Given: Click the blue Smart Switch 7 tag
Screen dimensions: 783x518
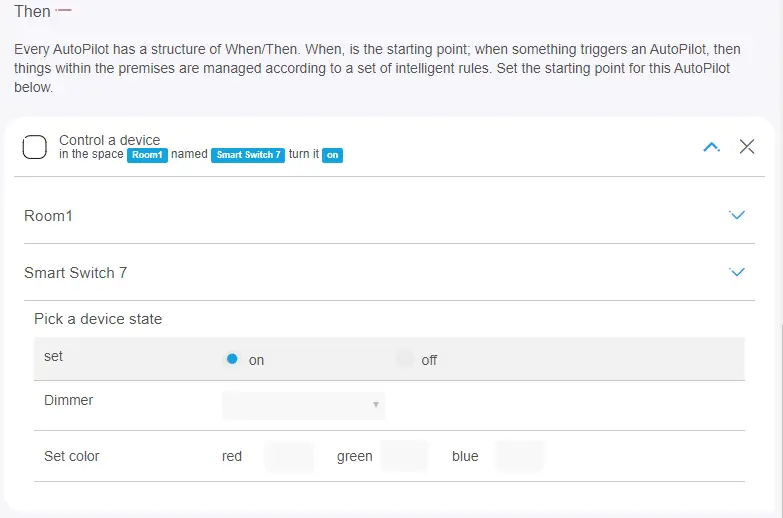Looking at the screenshot, I should [x=247, y=156].
